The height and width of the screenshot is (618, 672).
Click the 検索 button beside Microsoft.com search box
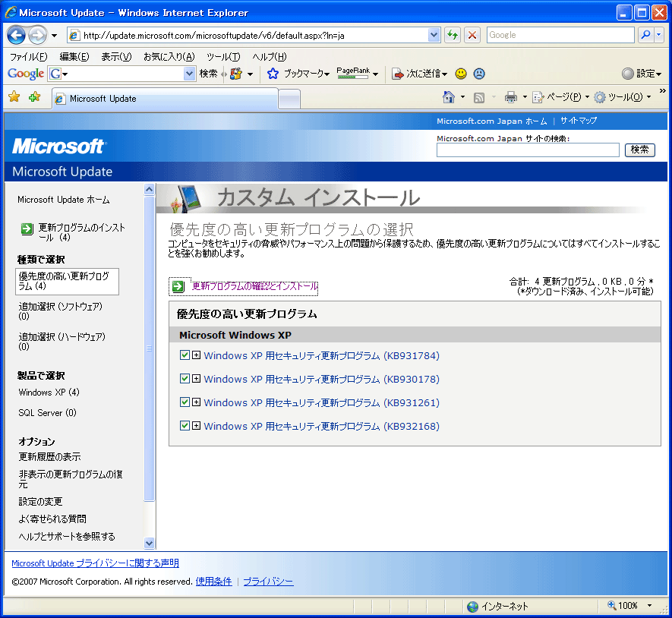(x=639, y=150)
